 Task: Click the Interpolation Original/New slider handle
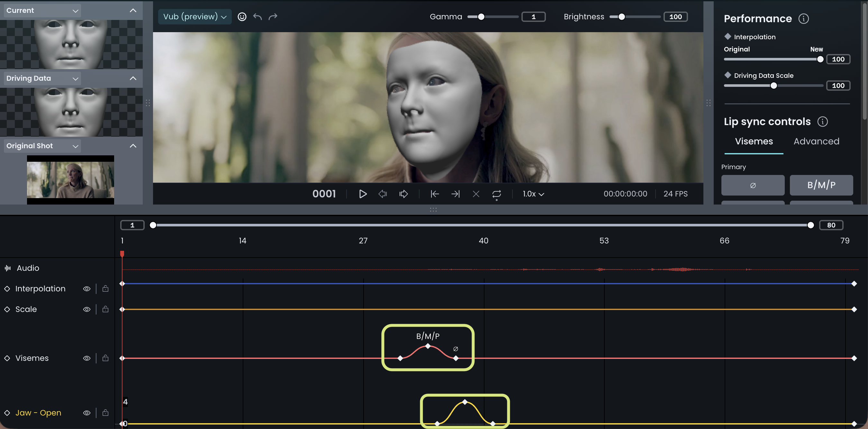[820, 59]
